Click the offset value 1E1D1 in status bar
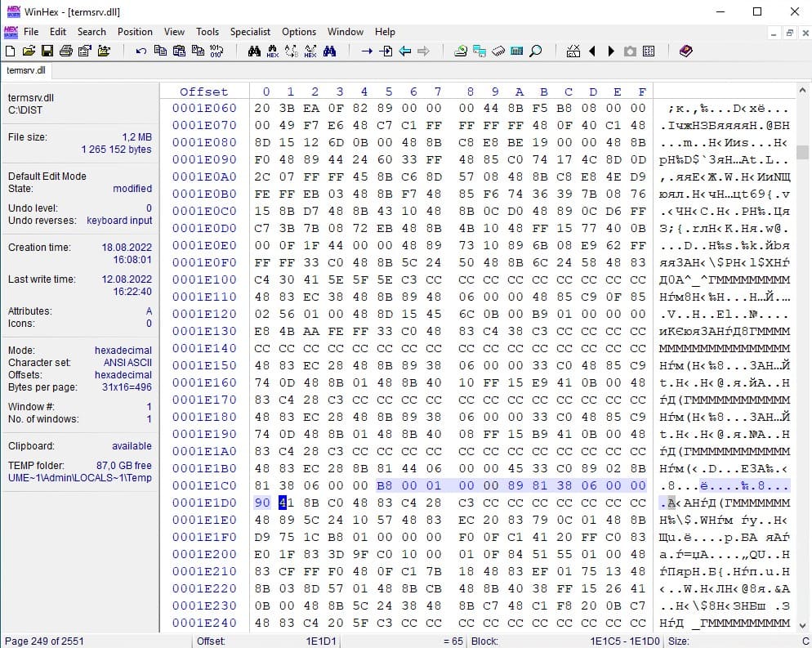Image resolution: width=812 pixels, height=648 pixels. coord(321,641)
